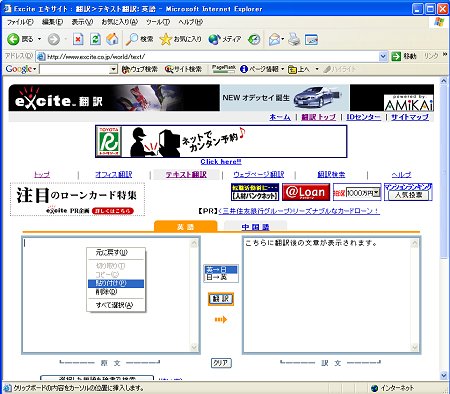Viewport: 450px width, 394px height.
Task: Expand the address bar URL dropdown
Action: click(x=383, y=56)
